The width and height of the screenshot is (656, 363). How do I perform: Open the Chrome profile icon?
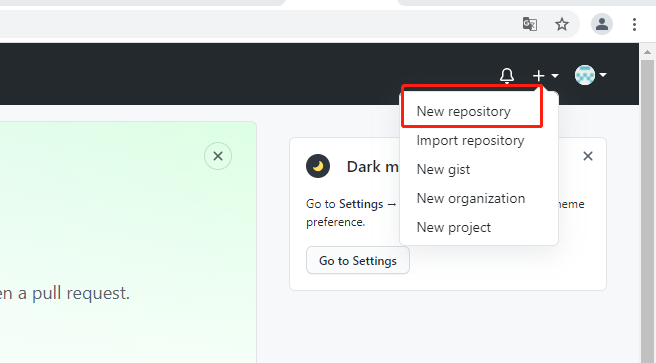pyautogui.click(x=602, y=24)
